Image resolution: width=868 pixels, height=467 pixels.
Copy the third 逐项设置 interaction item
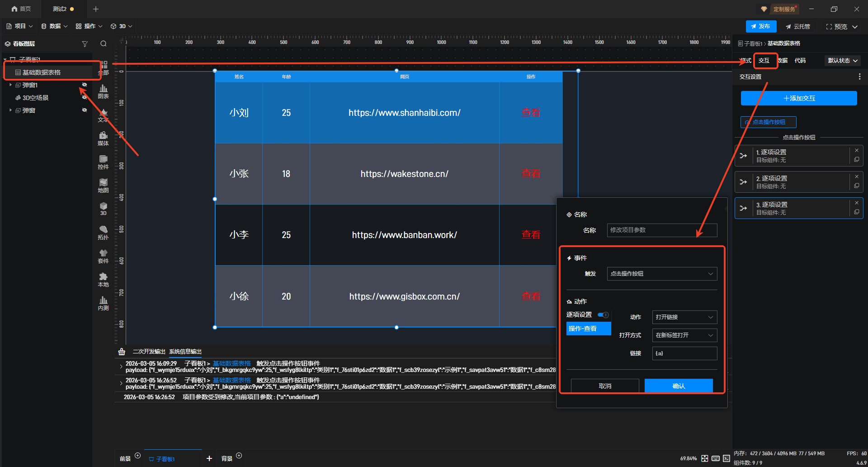tap(857, 212)
